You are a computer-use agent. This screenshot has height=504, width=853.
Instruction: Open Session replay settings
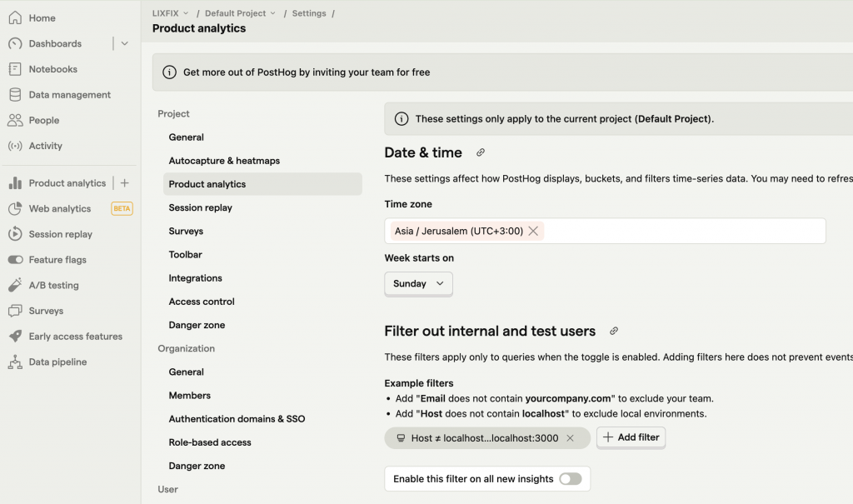(x=262, y=207)
